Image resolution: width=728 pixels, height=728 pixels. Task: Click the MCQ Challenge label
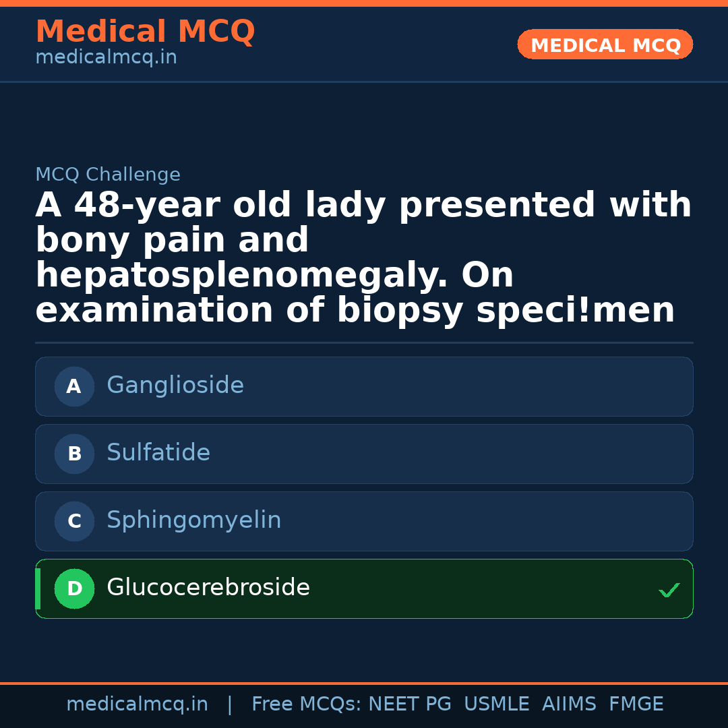(108, 175)
